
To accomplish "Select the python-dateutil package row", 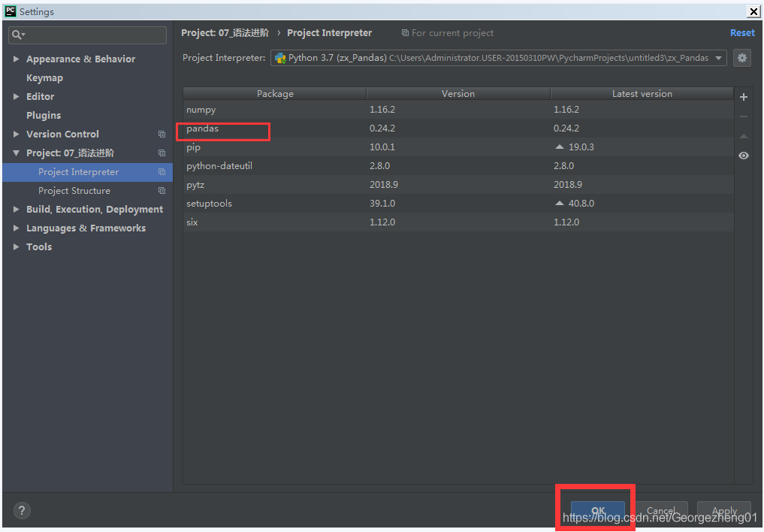I will click(458, 165).
